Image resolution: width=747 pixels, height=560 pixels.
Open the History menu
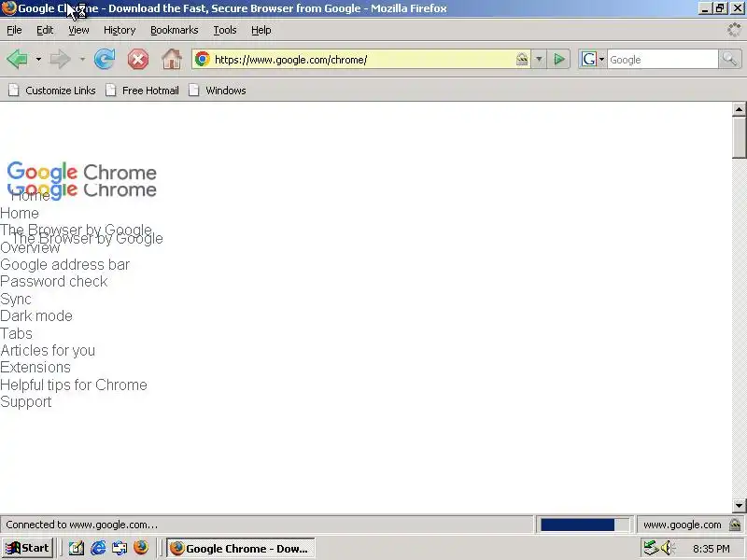120,30
